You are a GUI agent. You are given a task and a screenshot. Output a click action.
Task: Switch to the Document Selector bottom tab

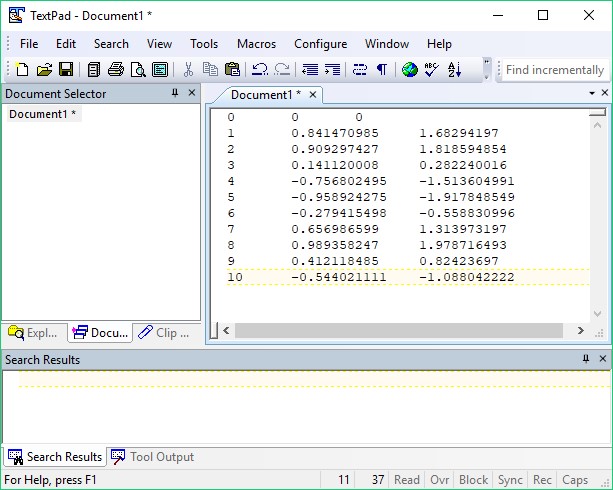pos(100,333)
